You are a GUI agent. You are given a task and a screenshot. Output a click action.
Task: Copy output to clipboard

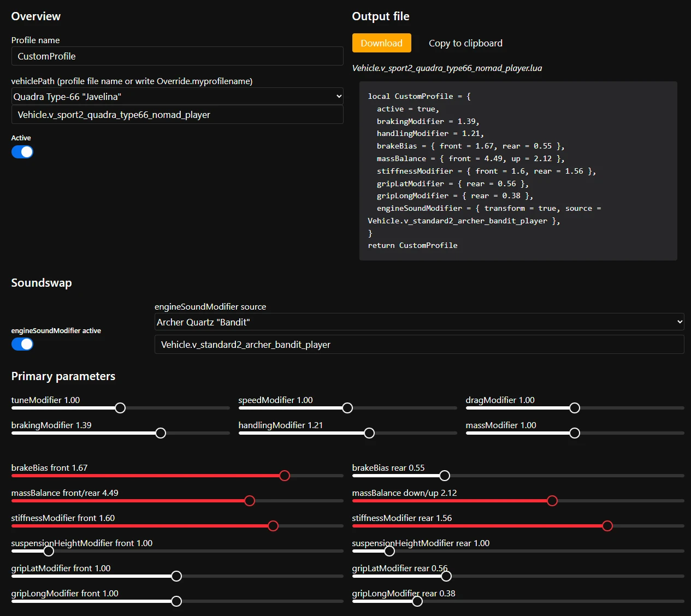(465, 43)
